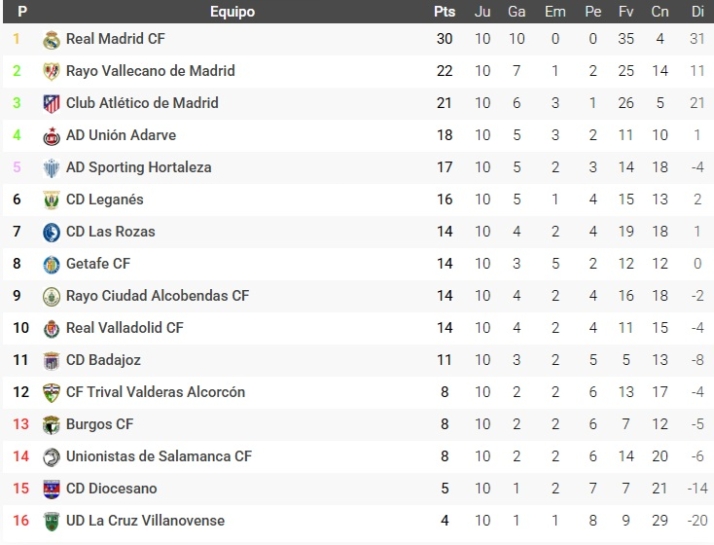Screen dimensions: 714x545
Task: Click the UD La Cruz Villanovense crest
Action: tap(52, 521)
